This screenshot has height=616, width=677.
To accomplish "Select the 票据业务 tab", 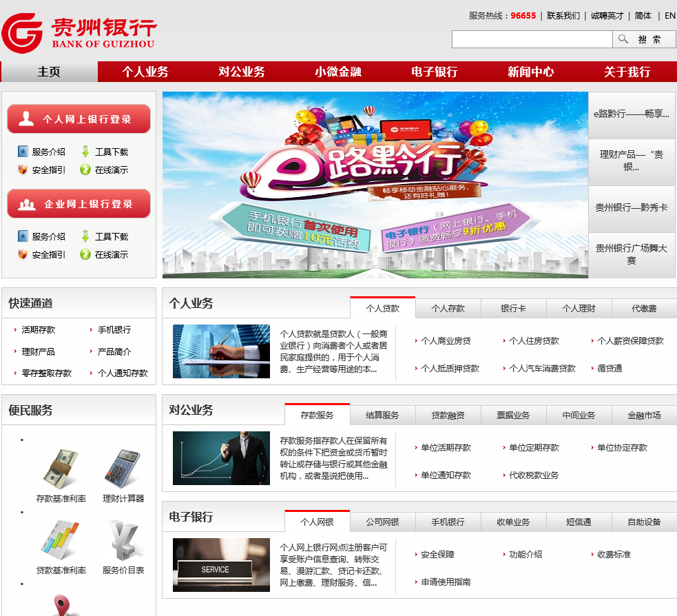I will (513, 415).
